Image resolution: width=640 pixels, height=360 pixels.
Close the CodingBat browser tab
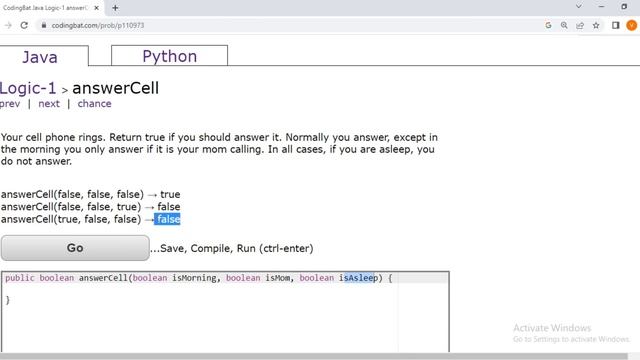96,8
